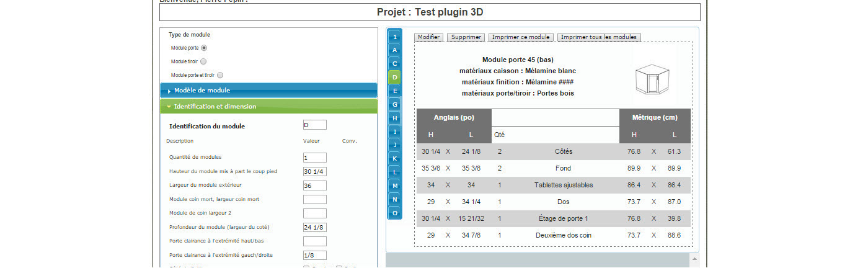
Task: Open module tab 1 in sidebar
Action: (x=394, y=37)
